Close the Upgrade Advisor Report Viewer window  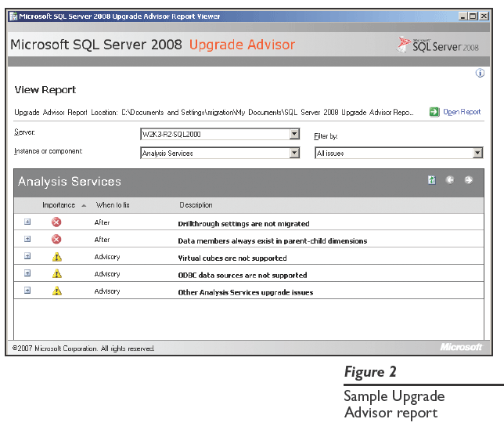(484, 16)
